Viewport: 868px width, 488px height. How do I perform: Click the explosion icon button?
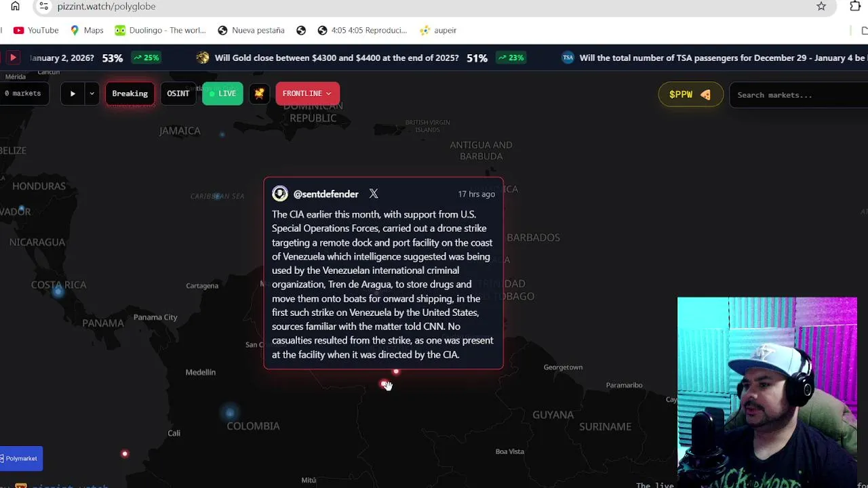point(259,94)
